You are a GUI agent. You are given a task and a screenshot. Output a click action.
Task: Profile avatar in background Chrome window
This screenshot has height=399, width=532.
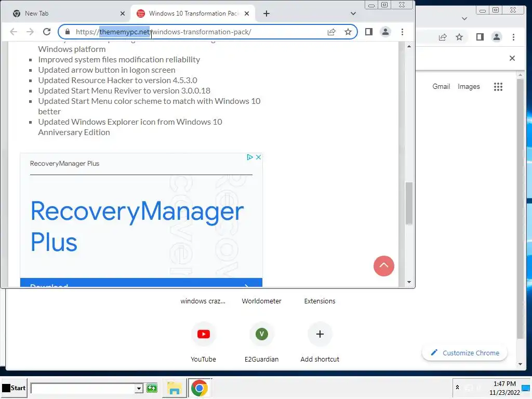[x=496, y=37]
